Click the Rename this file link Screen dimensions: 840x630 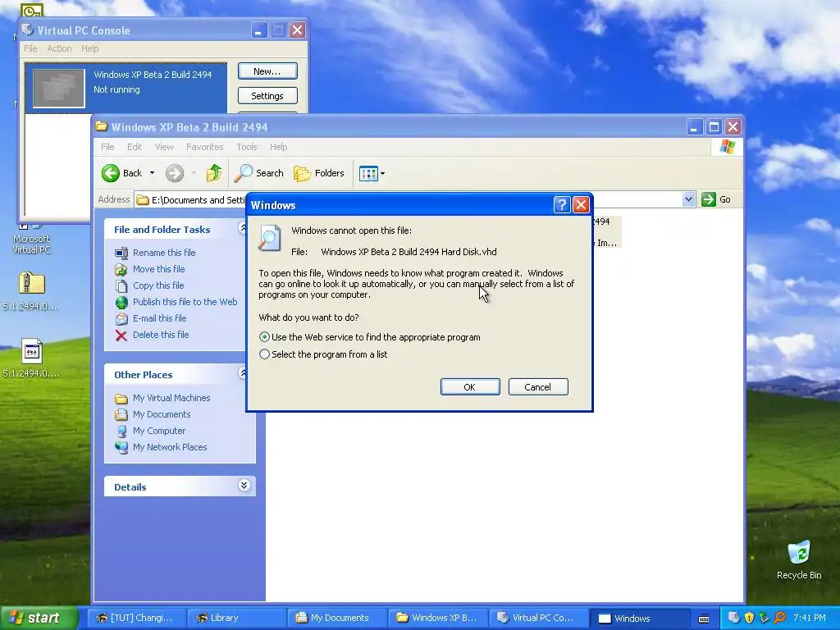(164, 253)
